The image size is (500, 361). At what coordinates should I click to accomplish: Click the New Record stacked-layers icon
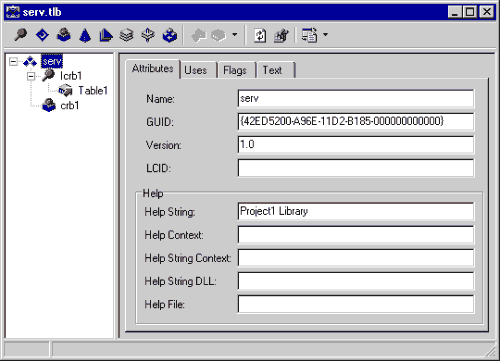tap(127, 35)
